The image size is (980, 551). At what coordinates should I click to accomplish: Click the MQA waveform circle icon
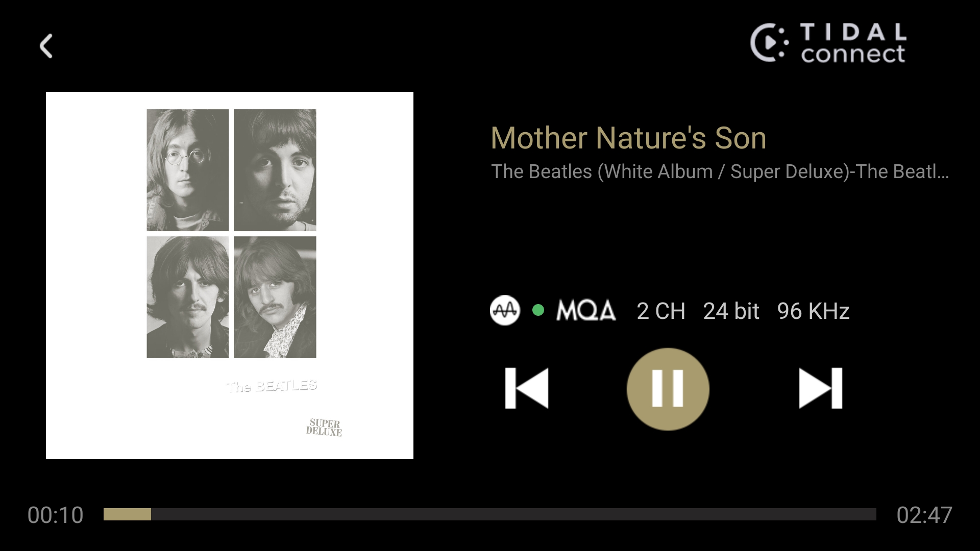pyautogui.click(x=505, y=310)
